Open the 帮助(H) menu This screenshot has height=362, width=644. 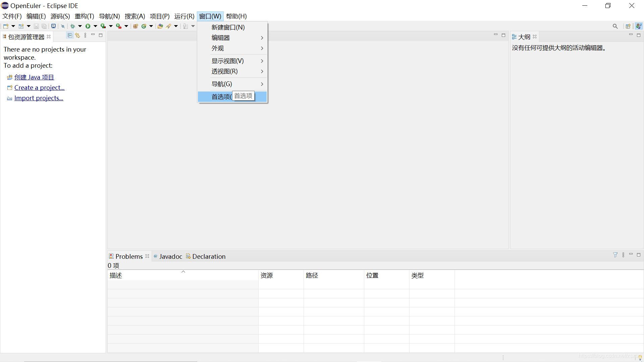click(236, 16)
